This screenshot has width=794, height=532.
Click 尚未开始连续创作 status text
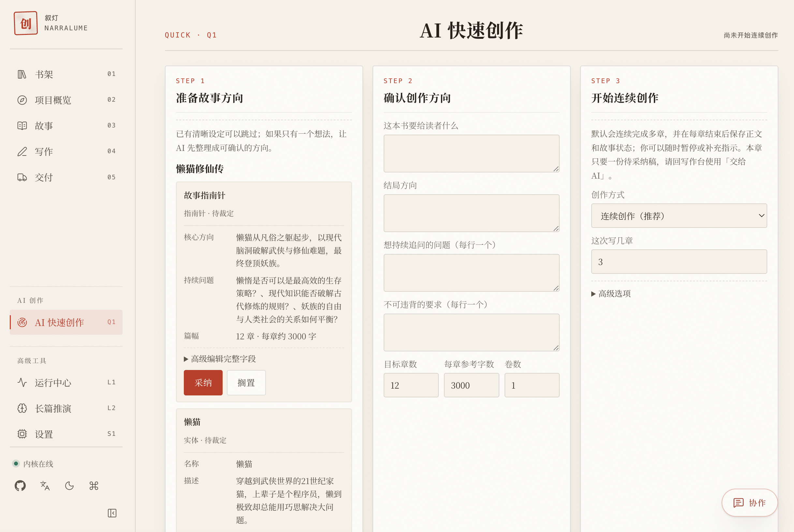[x=751, y=35]
